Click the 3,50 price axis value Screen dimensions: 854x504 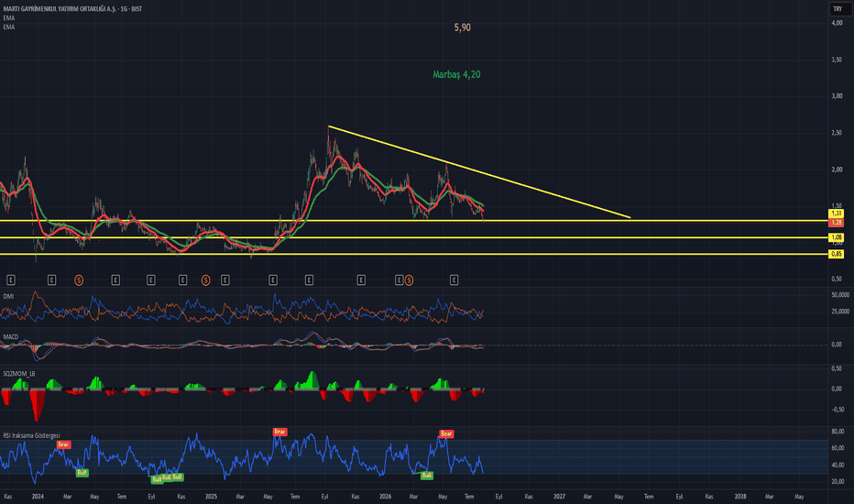tap(837, 60)
